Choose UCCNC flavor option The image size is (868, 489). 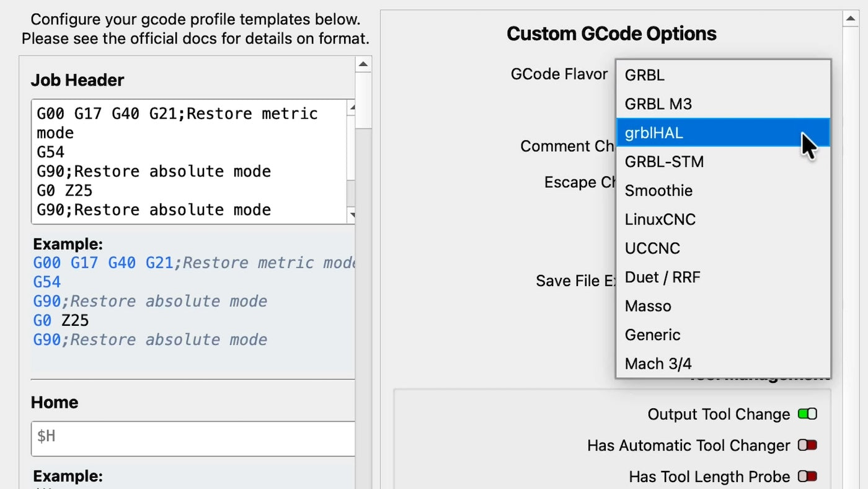[x=723, y=248]
